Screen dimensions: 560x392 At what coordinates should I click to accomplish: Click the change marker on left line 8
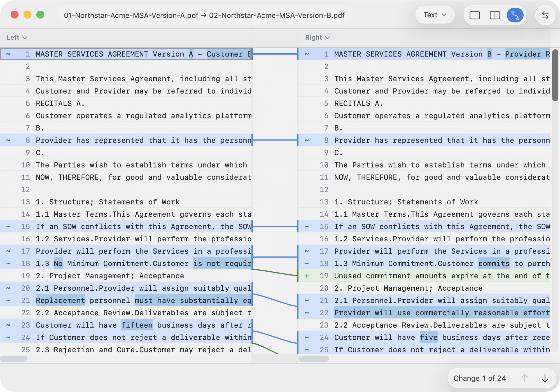tap(8, 140)
